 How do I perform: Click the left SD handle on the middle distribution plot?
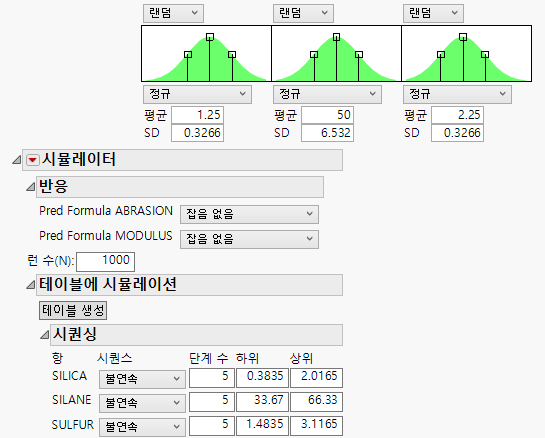tap(314, 55)
